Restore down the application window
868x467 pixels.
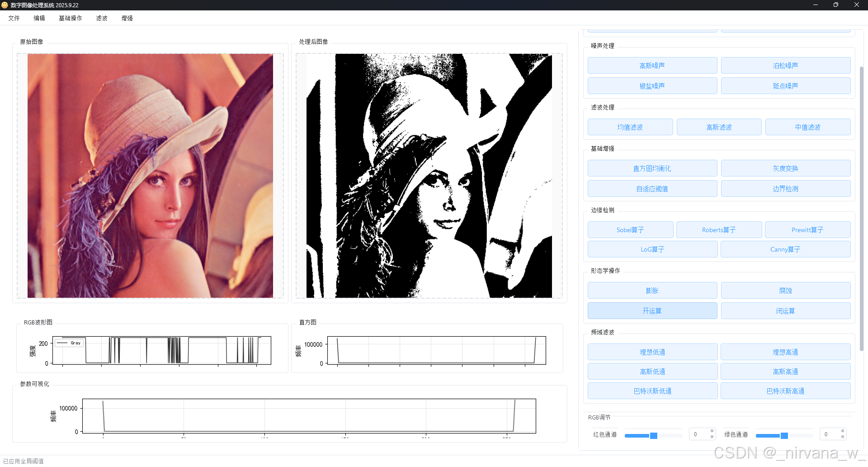click(836, 5)
